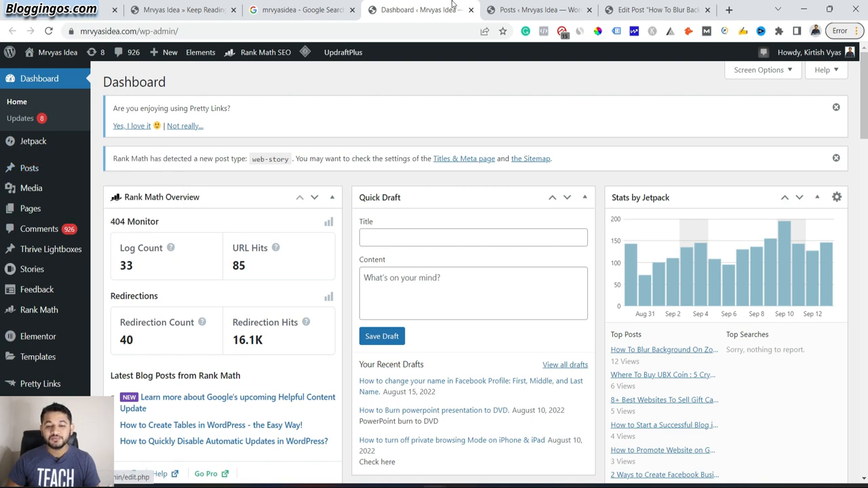The height and width of the screenshot is (488, 868).
Task: Bookmark this page with the star icon
Action: (502, 31)
